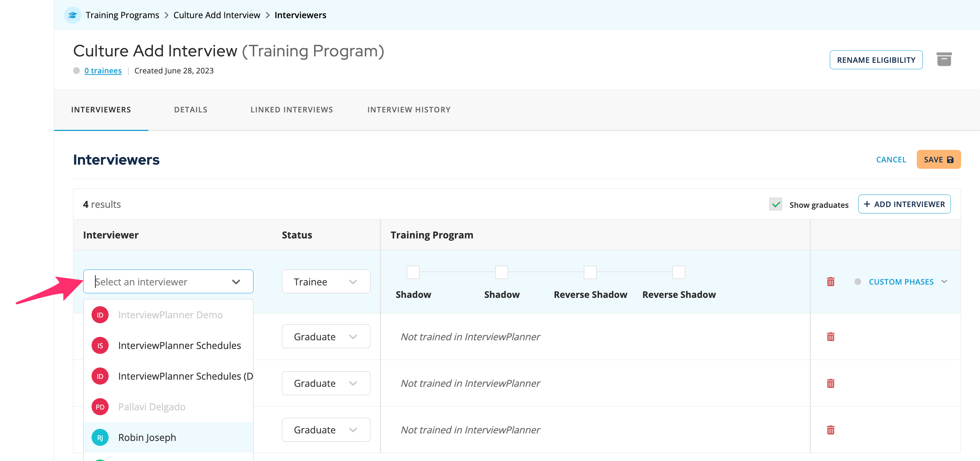The image size is (980, 461).
Task: Open the third Graduate status dropdown
Action: click(x=326, y=430)
